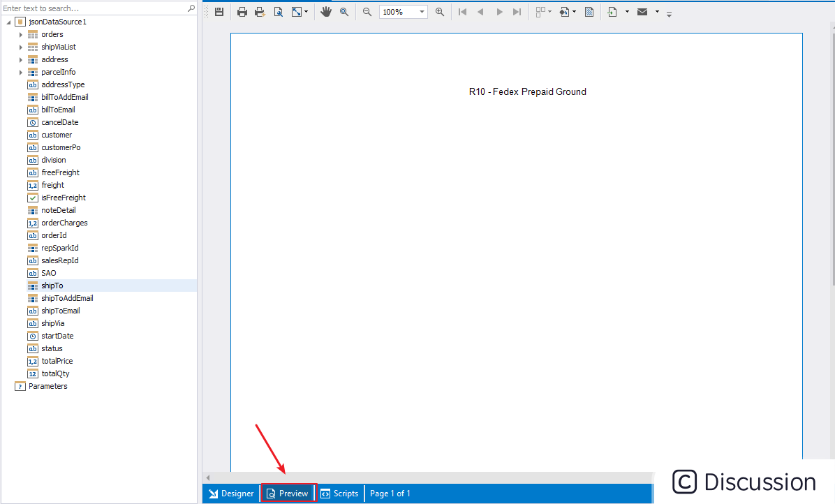Select the billToAddEmail field

tap(65, 97)
